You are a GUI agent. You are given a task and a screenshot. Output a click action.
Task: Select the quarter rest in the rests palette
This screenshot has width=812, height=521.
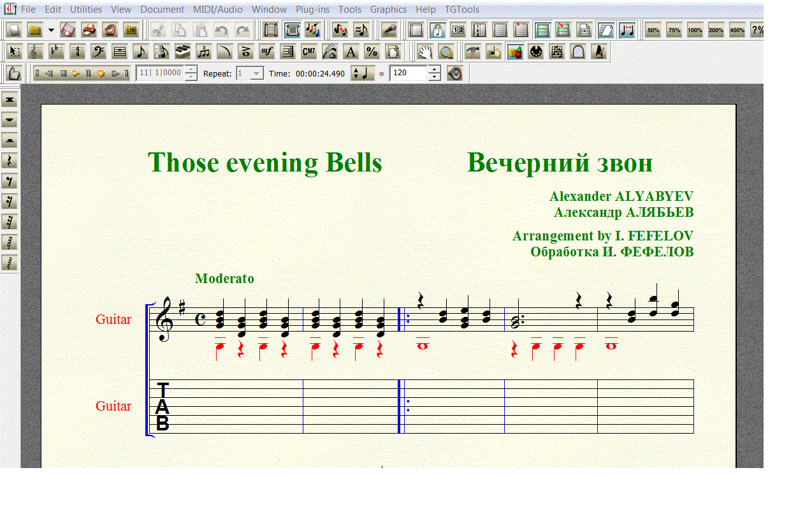coord(10,161)
